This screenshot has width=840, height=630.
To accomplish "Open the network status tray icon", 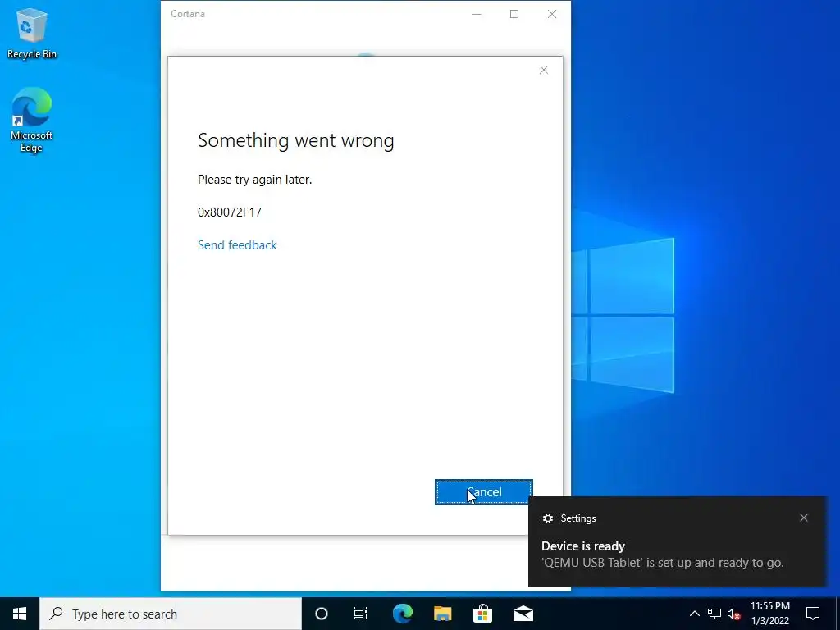I will click(x=714, y=614).
